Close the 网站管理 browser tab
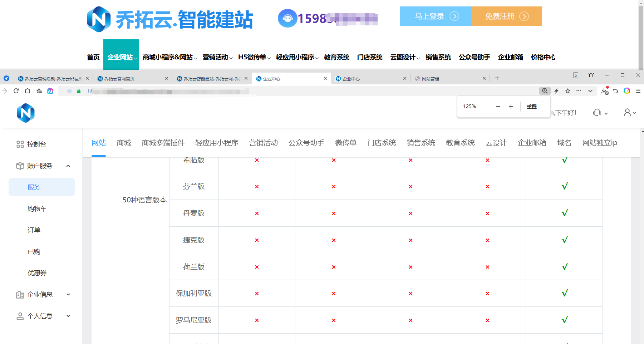This screenshot has height=344, width=644. coord(484,78)
